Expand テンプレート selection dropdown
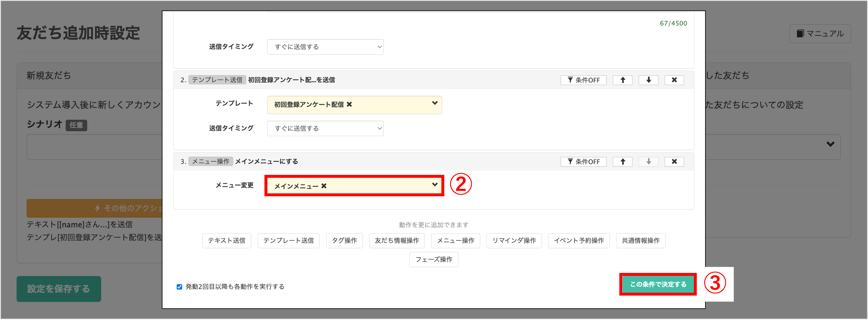The width and height of the screenshot is (868, 320). [x=435, y=103]
